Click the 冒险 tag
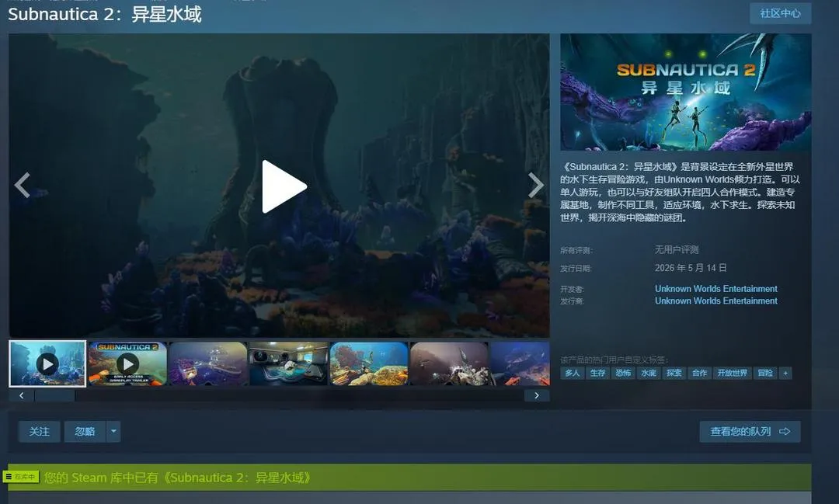This screenshot has height=504, width=839. 765,373
